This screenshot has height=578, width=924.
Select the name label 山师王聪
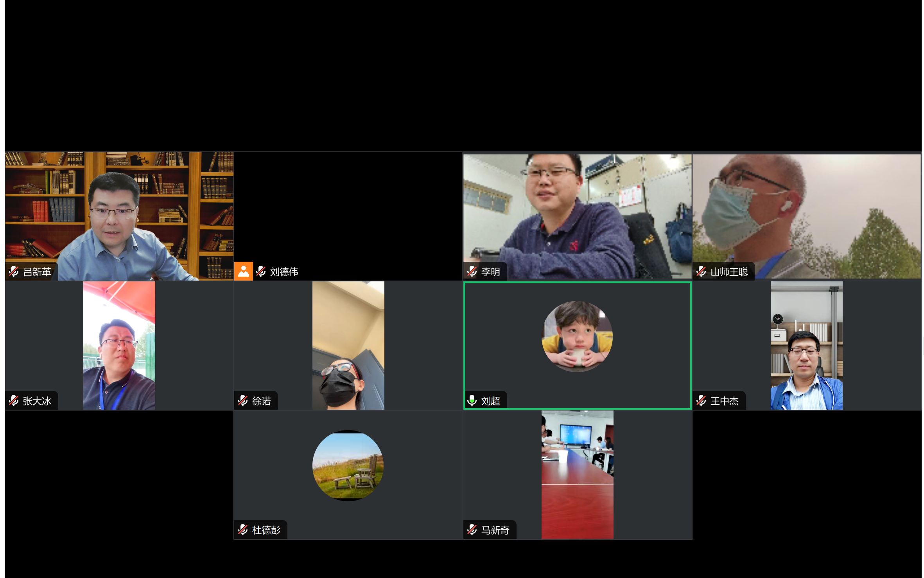(x=729, y=272)
